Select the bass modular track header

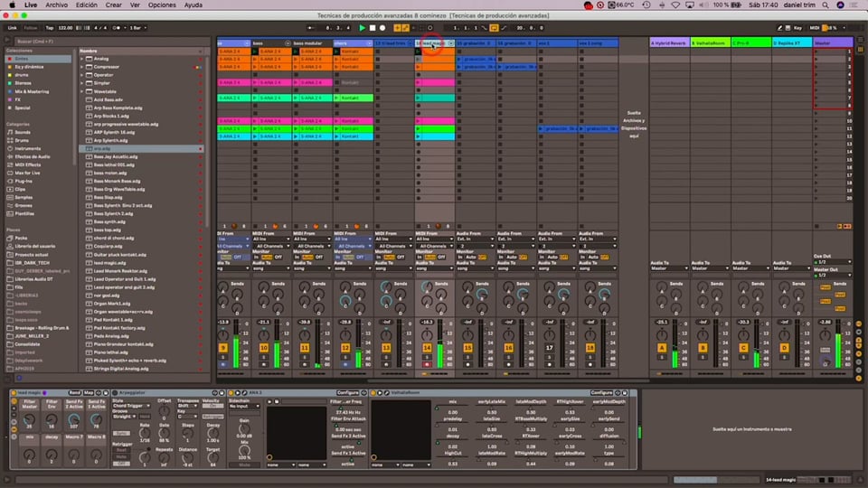[x=312, y=43]
